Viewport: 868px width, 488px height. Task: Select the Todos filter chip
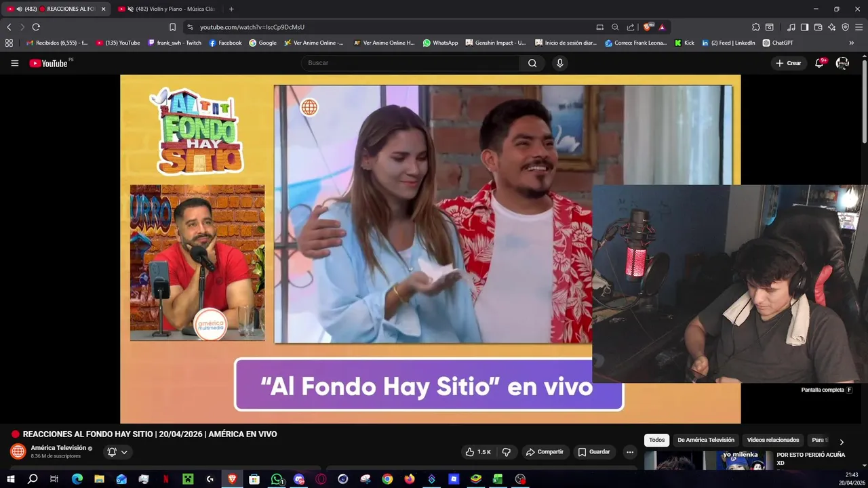coord(656,440)
